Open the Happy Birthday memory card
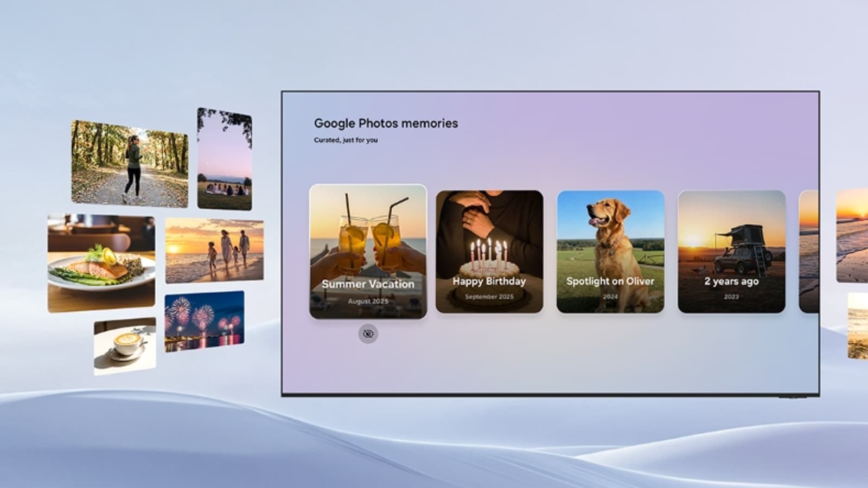 [x=489, y=252]
